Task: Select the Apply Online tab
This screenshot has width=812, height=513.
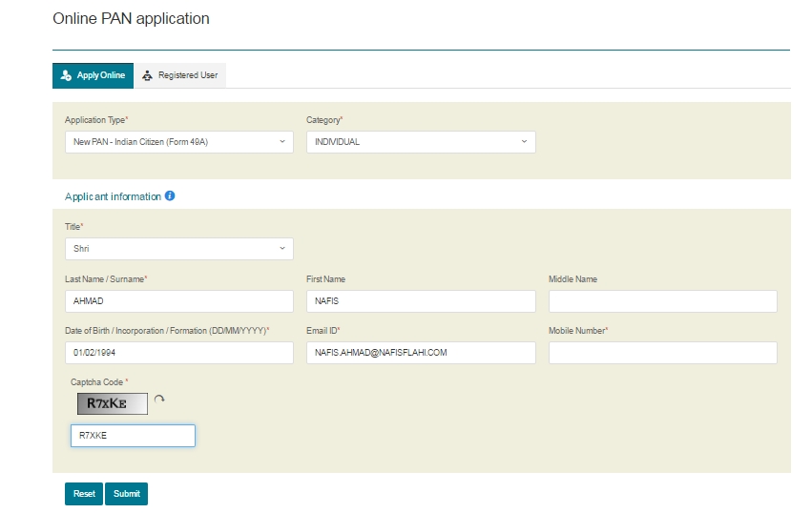Action: pyautogui.click(x=93, y=75)
